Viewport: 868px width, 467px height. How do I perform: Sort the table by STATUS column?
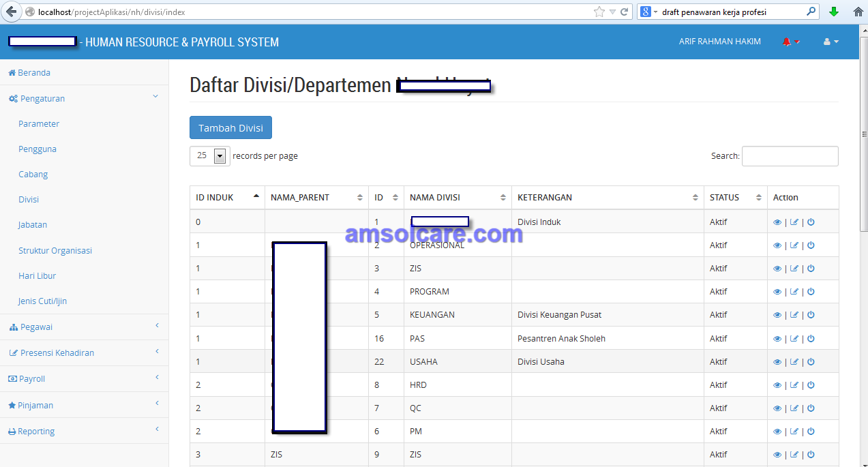click(736, 198)
